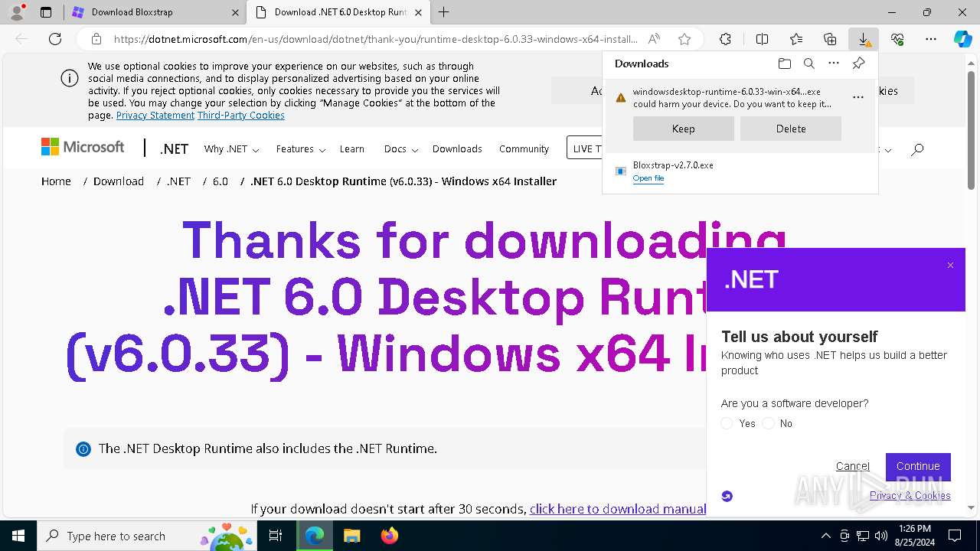The width and height of the screenshot is (980, 551).
Task: Open the Favorites list icon
Action: pos(796,39)
